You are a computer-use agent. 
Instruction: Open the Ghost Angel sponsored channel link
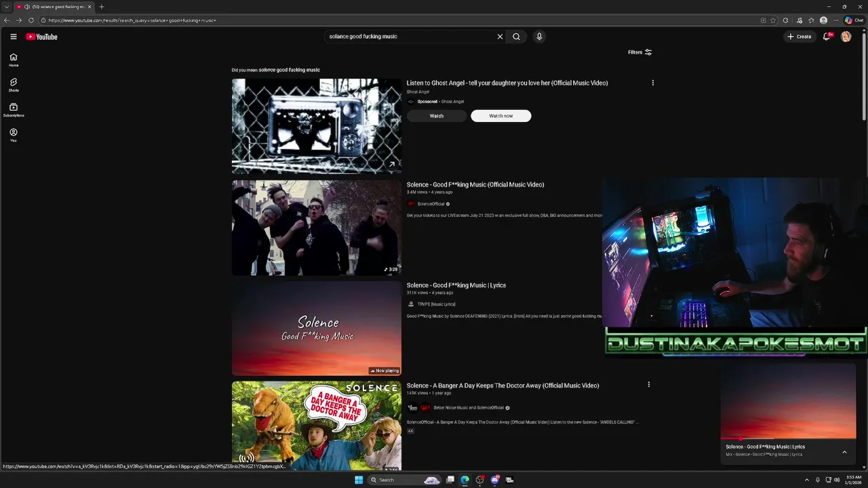(x=452, y=102)
